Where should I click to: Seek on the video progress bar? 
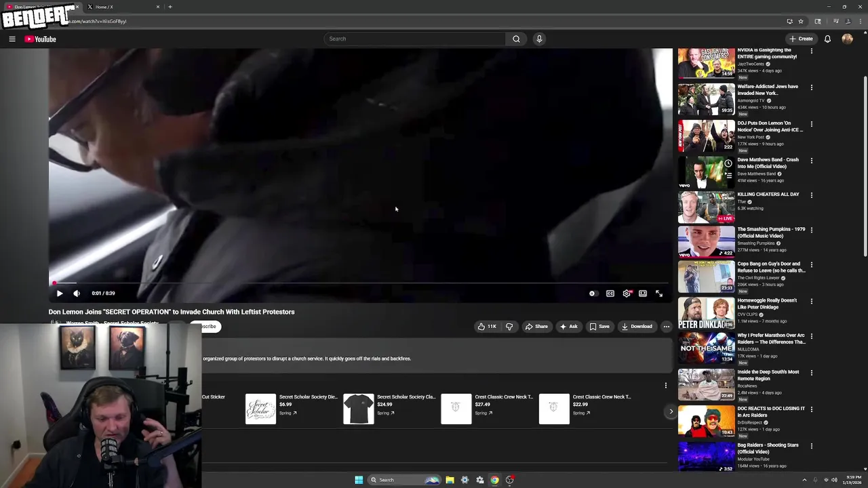(359, 283)
